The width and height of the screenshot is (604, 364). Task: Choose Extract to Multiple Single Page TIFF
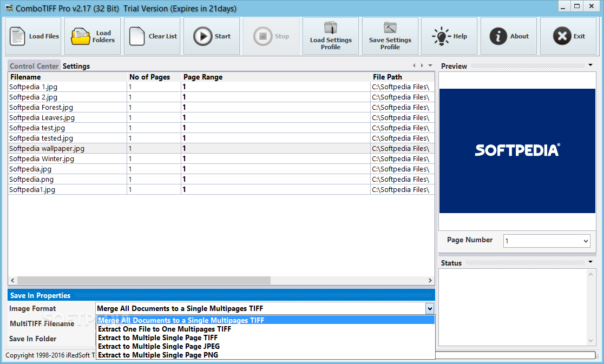click(x=265, y=337)
